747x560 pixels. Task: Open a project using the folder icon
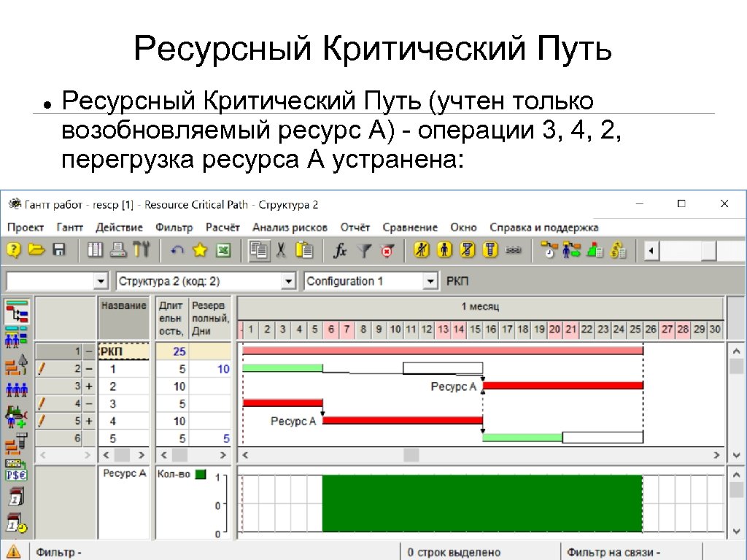[36, 250]
